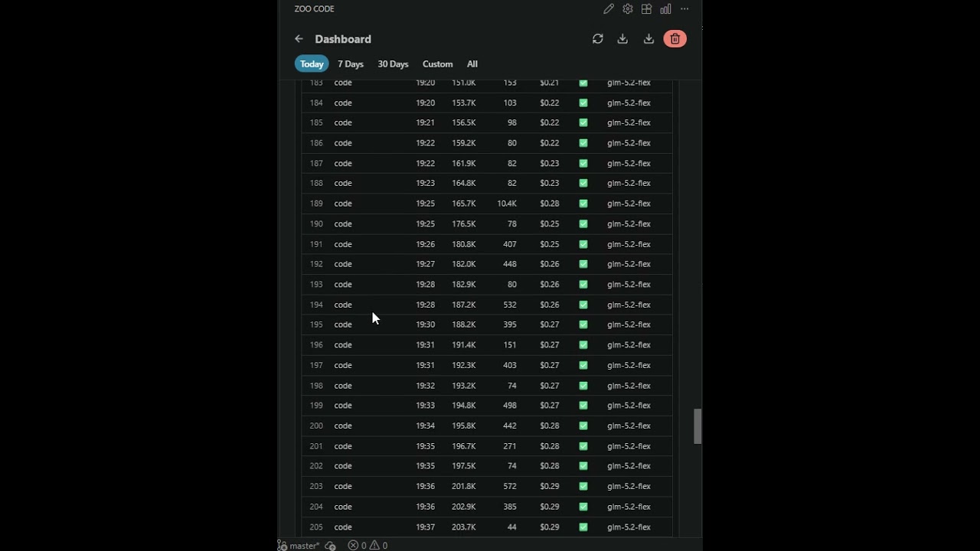
Task: Click the master branch indicator in status bar
Action: [x=299, y=546]
